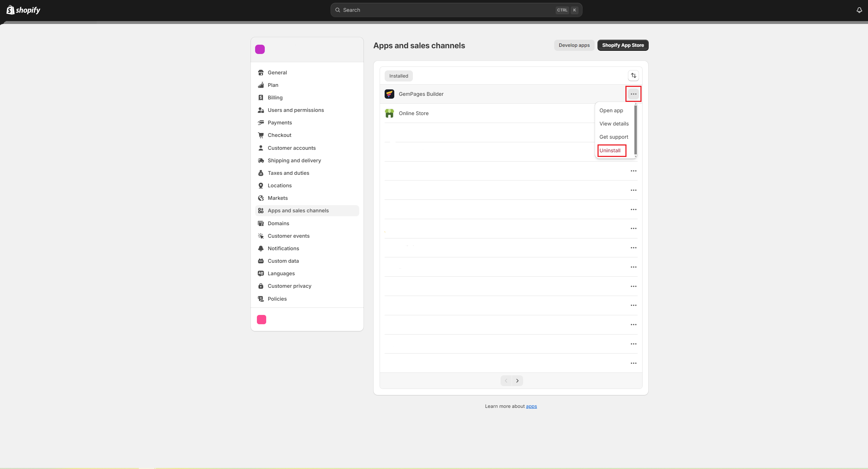Open Billing settings from sidebar
The height and width of the screenshot is (469, 868).
coord(275,98)
